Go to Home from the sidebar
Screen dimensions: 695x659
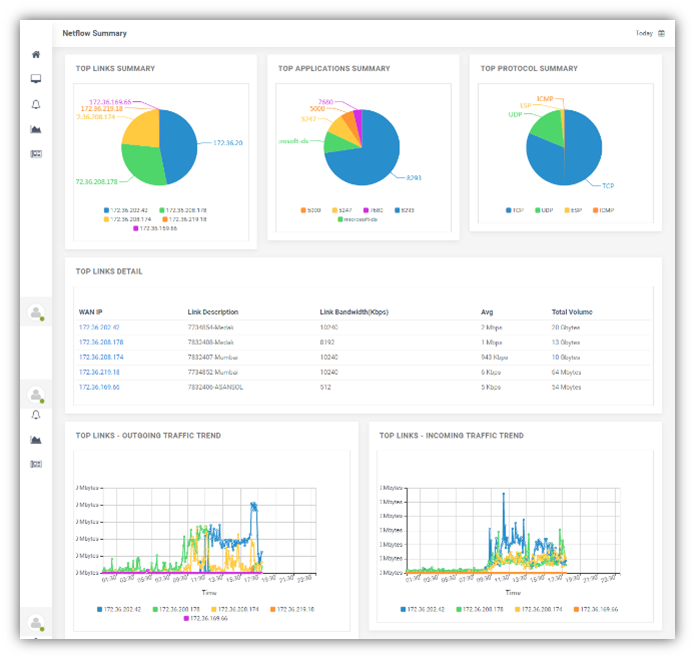(x=36, y=55)
